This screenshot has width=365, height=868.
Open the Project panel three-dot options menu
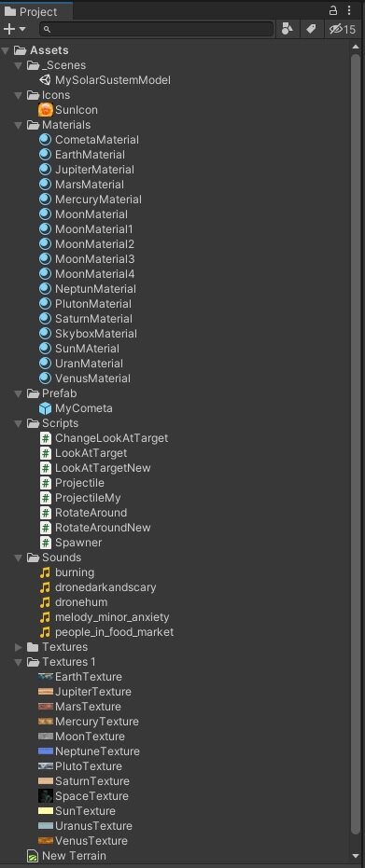349,10
